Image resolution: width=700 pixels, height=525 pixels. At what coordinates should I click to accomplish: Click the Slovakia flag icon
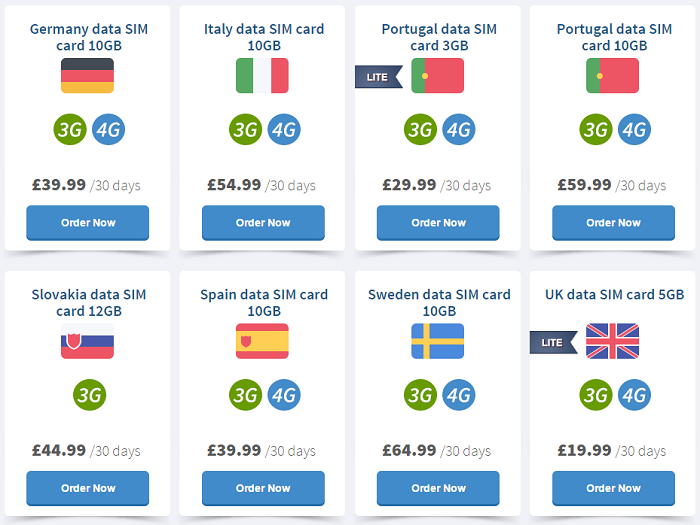(87, 341)
